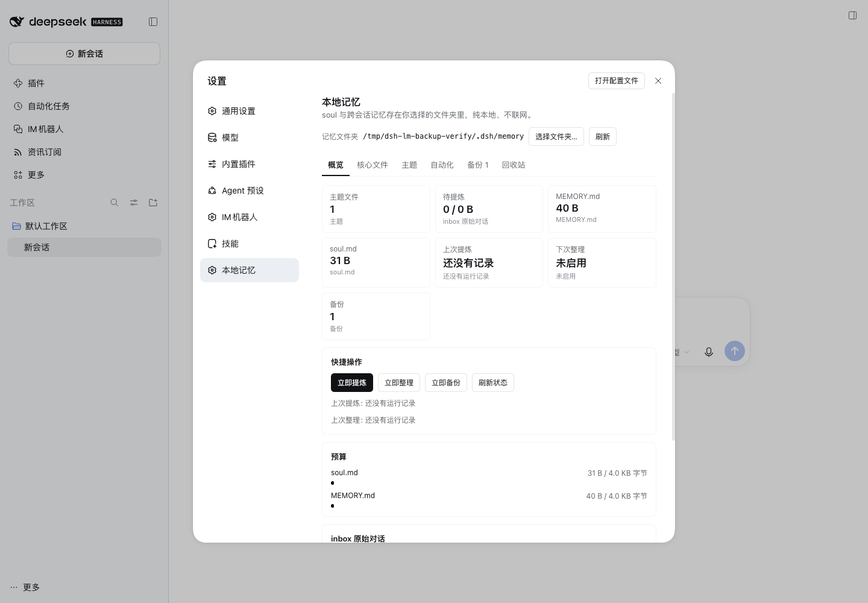Click the MEMORY.md 40 B card

[x=602, y=209]
